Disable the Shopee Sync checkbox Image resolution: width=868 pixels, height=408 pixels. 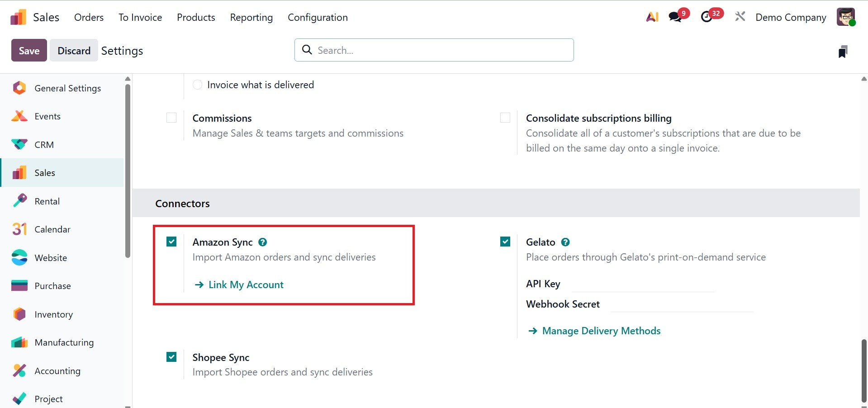171,357
